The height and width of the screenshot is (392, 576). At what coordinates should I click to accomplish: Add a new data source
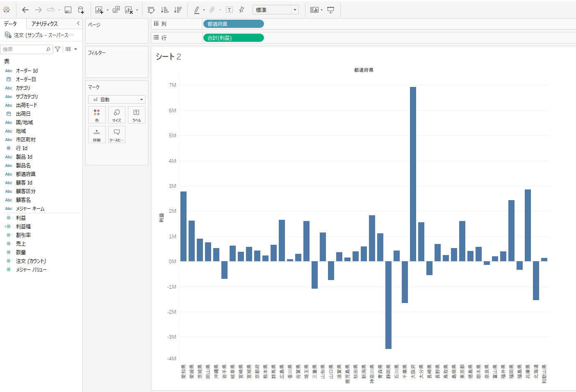click(x=81, y=10)
